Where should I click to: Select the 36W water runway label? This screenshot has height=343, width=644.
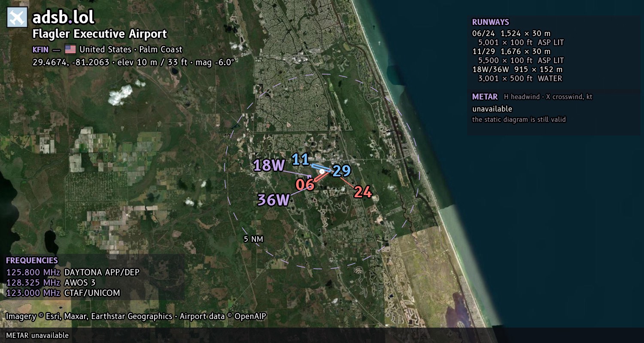(273, 200)
